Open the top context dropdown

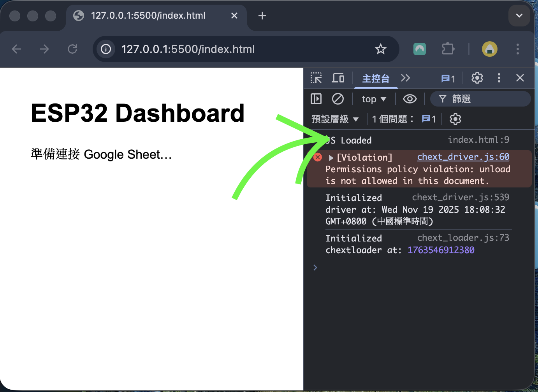(374, 99)
